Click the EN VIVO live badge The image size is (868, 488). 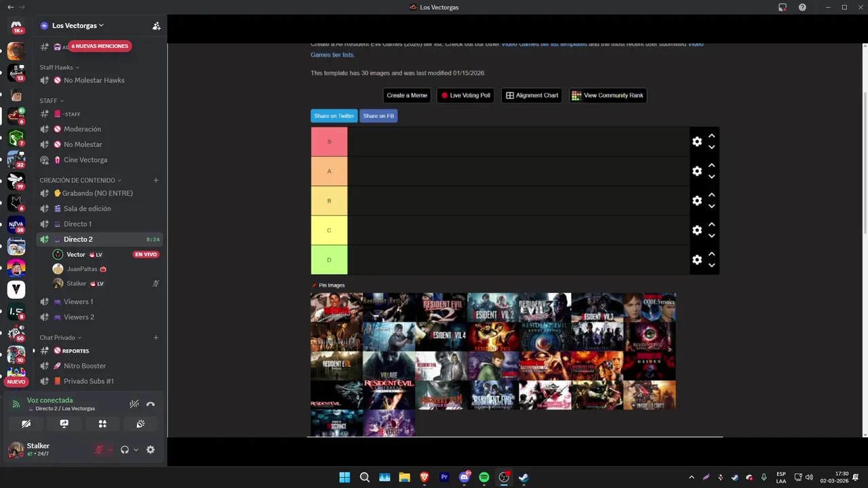tap(146, 255)
